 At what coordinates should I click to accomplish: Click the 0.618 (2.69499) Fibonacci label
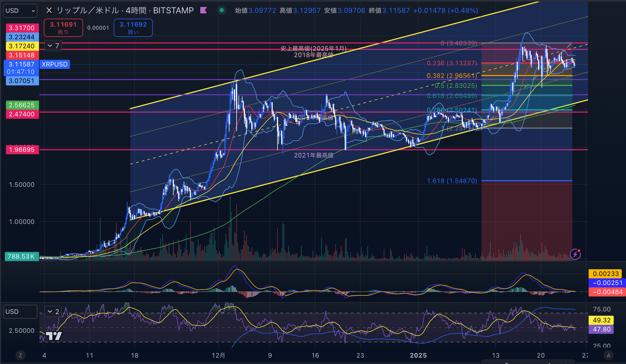pyautogui.click(x=452, y=96)
